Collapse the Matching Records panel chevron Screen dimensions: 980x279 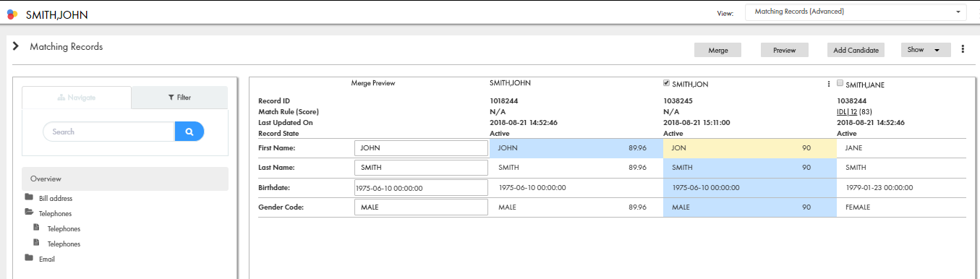pyautogui.click(x=15, y=46)
